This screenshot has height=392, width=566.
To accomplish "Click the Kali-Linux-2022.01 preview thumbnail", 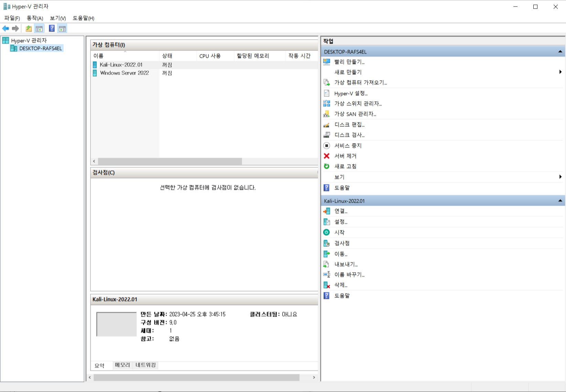I will pyautogui.click(x=117, y=324).
